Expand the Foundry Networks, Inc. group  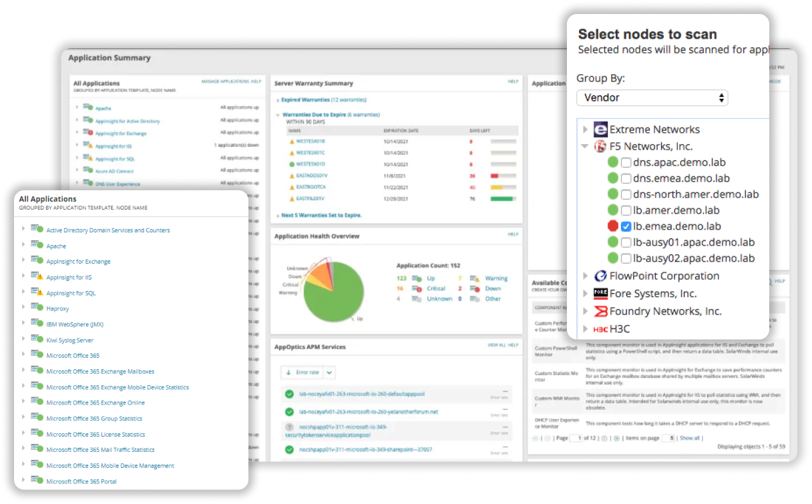(585, 311)
